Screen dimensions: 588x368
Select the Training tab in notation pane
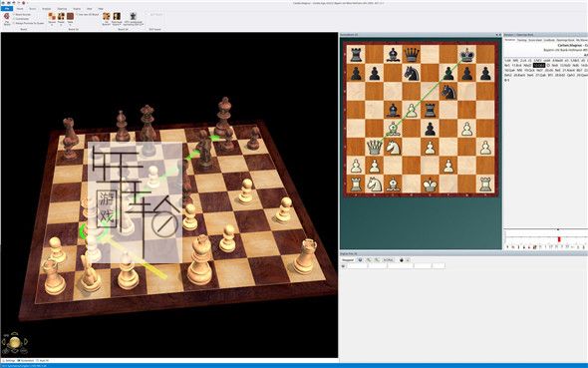point(522,40)
